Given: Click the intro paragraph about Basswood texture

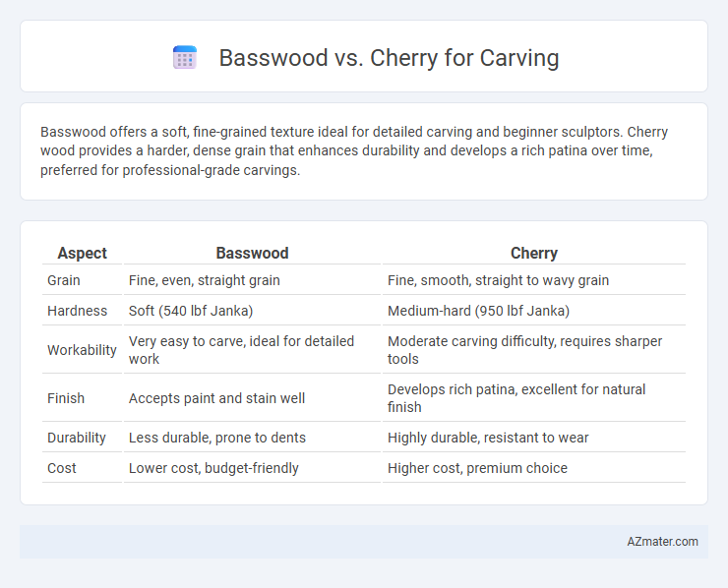Looking at the screenshot, I should pyautogui.click(x=354, y=150).
